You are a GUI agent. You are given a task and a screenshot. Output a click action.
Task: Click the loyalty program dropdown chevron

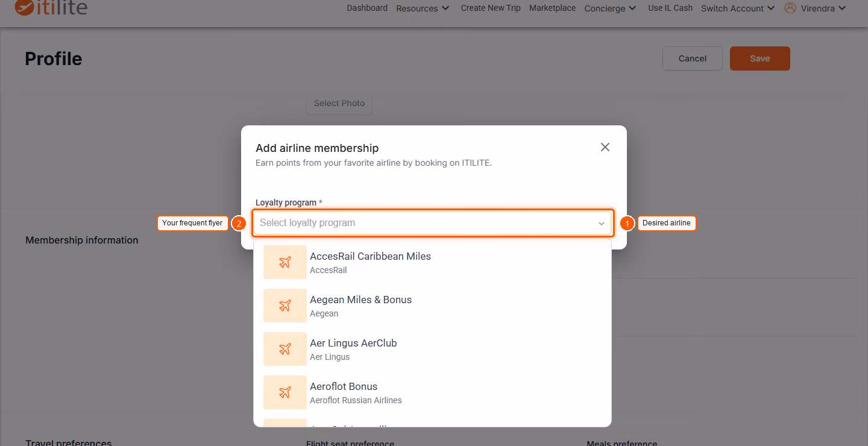(x=601, y=224)
